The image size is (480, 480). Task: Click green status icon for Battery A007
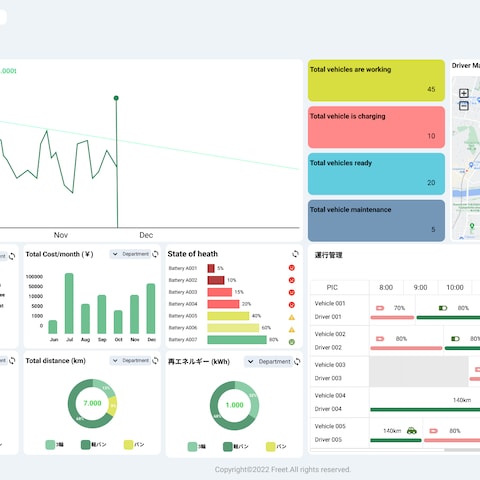(x=292, y=342)
